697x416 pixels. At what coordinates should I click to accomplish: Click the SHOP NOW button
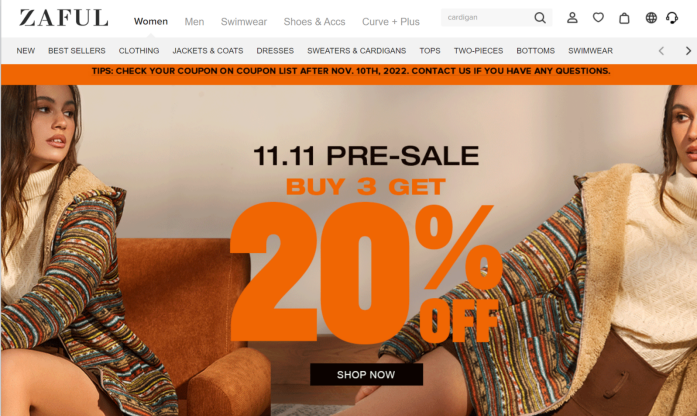click(x=366, y=375)
